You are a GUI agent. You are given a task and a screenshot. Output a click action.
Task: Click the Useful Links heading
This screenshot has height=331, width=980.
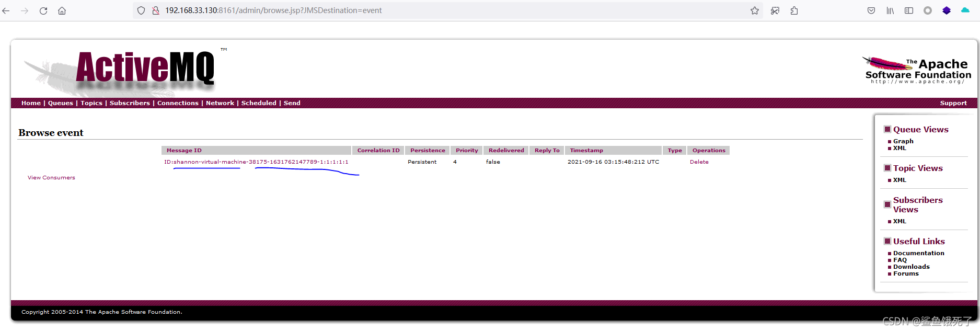[x=919, y=242]
